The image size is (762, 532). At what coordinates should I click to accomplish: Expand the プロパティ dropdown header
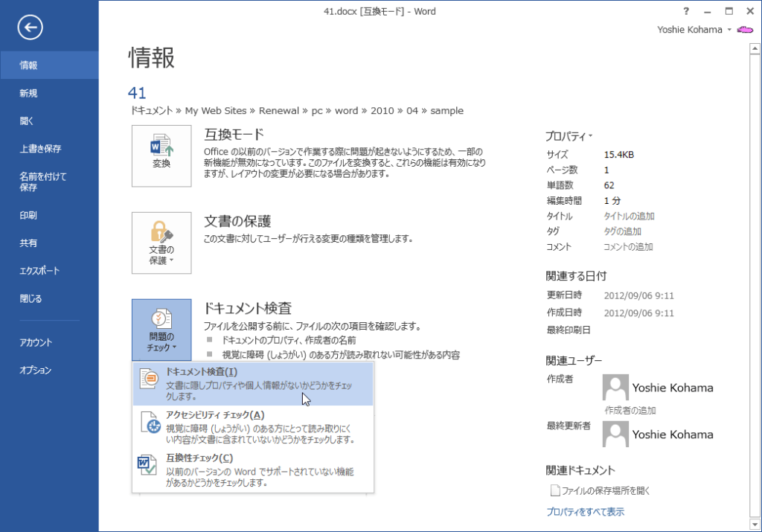[569, 136]
